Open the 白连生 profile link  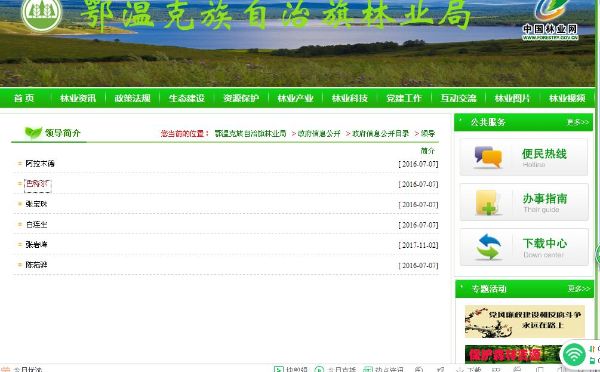[x=36, y=225]
